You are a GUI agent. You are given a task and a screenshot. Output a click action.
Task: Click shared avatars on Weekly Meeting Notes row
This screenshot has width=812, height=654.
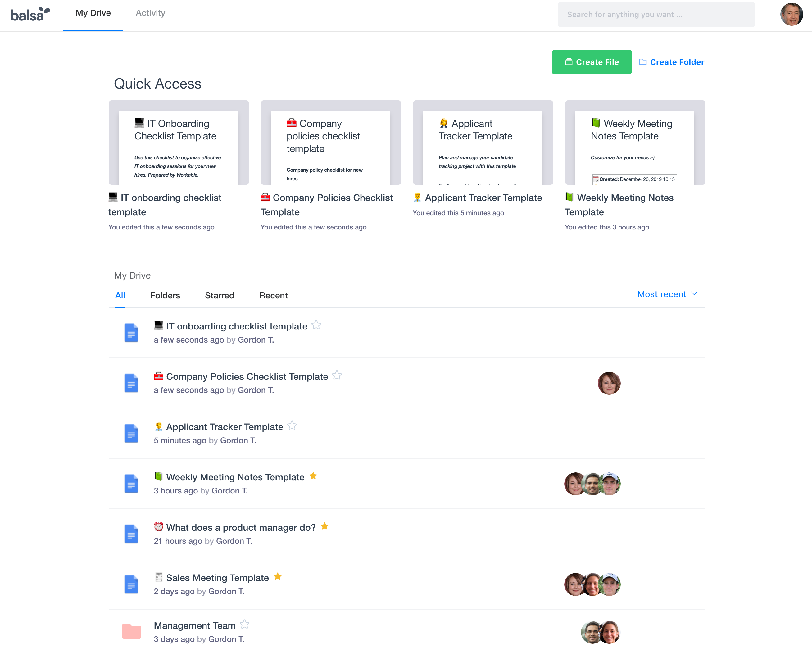[x=592, y=484]
